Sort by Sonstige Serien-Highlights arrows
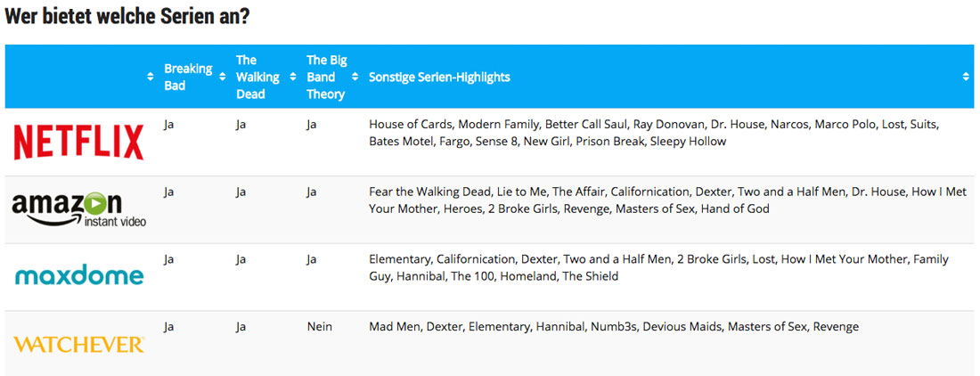 967,78
